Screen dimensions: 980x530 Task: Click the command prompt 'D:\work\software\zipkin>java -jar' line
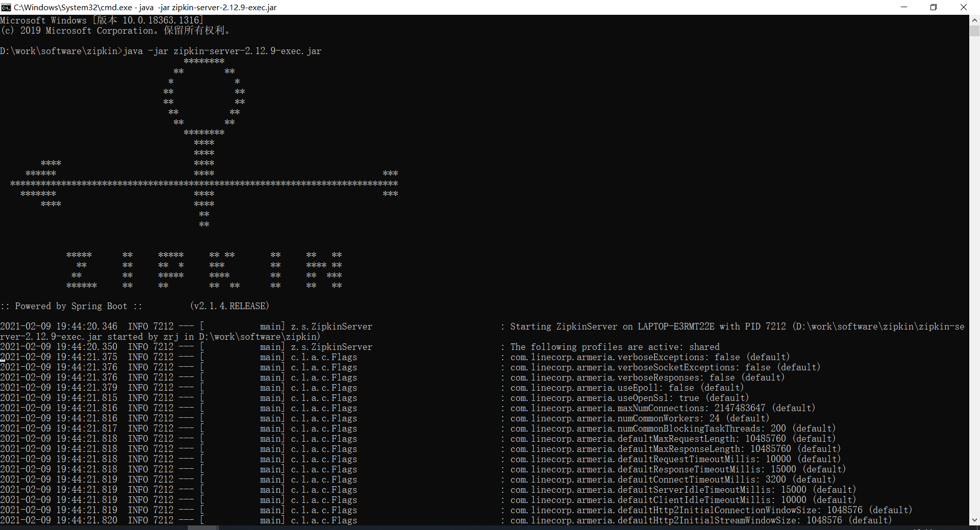[x=161, y=51]
